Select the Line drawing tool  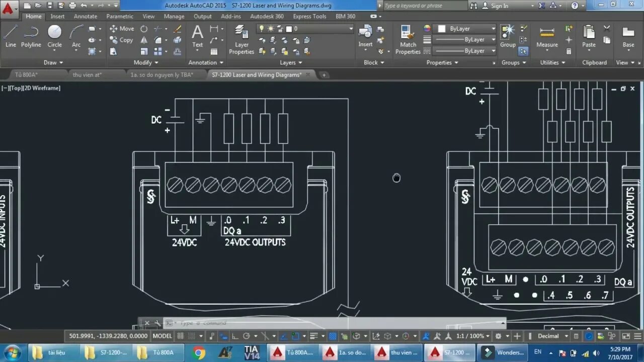11,36
